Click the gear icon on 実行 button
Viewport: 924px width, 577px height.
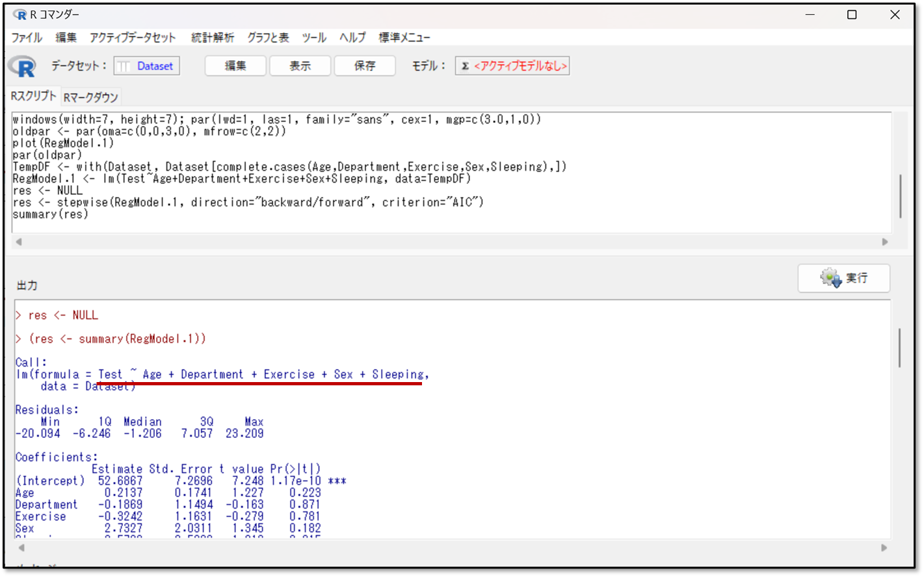[830, 278]
